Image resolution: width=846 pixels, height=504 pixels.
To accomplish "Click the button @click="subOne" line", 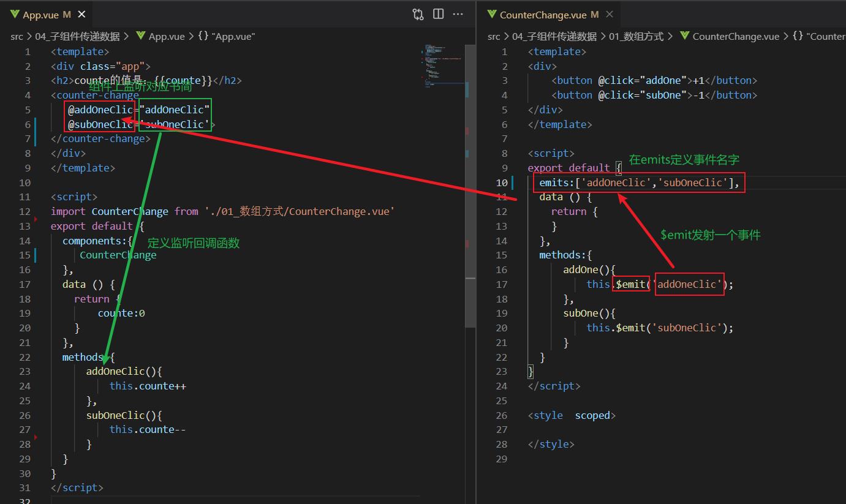I will (x=654, y=95).
